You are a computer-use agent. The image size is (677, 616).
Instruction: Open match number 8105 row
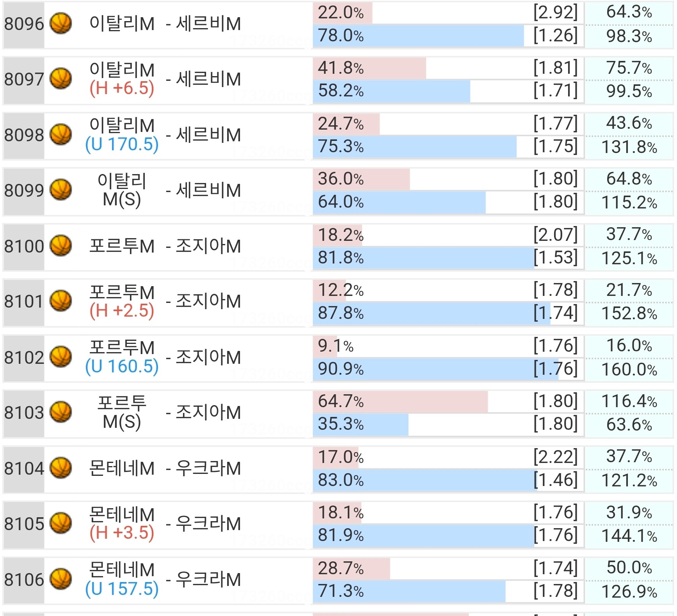click(x=338, y=523)
